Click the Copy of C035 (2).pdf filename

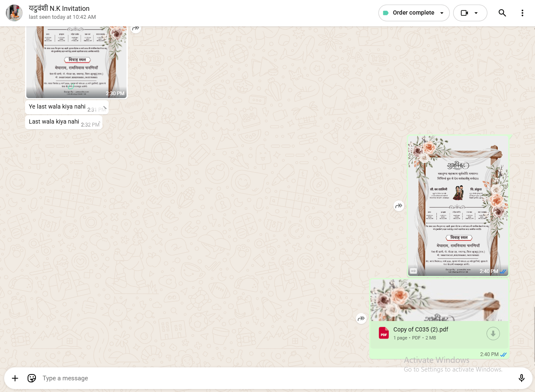(x=421, y=329)
